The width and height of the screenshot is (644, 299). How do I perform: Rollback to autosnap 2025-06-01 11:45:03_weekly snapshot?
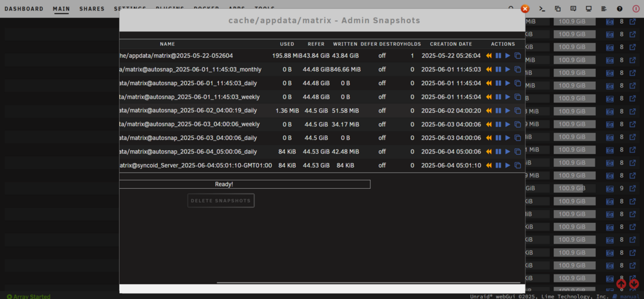point(489,97)
